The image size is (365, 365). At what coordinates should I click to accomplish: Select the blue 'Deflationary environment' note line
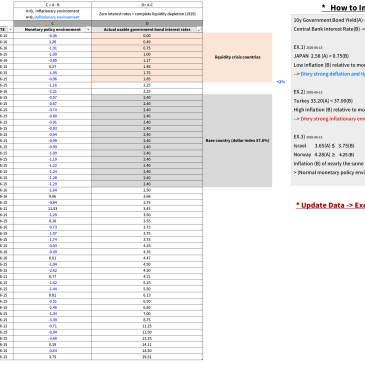(52, 17)
